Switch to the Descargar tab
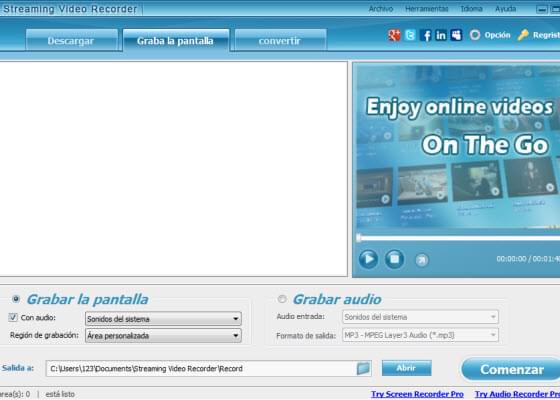Viewport: 560px width, 400px height. pyautogui.click(x=71, y=40)
